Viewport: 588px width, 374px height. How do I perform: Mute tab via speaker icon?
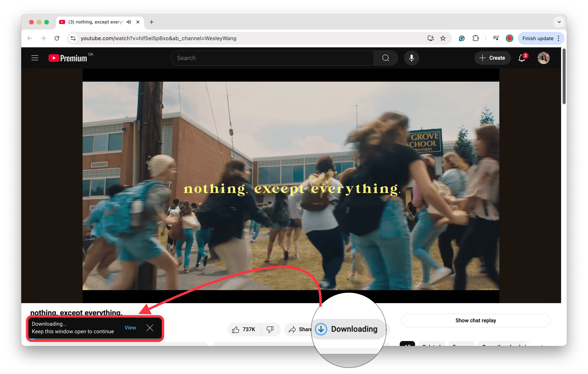129,22
